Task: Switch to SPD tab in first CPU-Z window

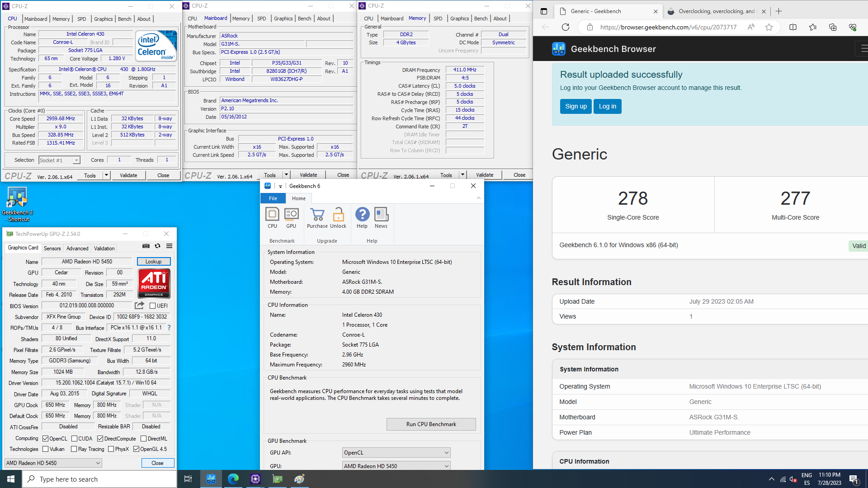Action: pyautogui.click(x=81, y=19)
